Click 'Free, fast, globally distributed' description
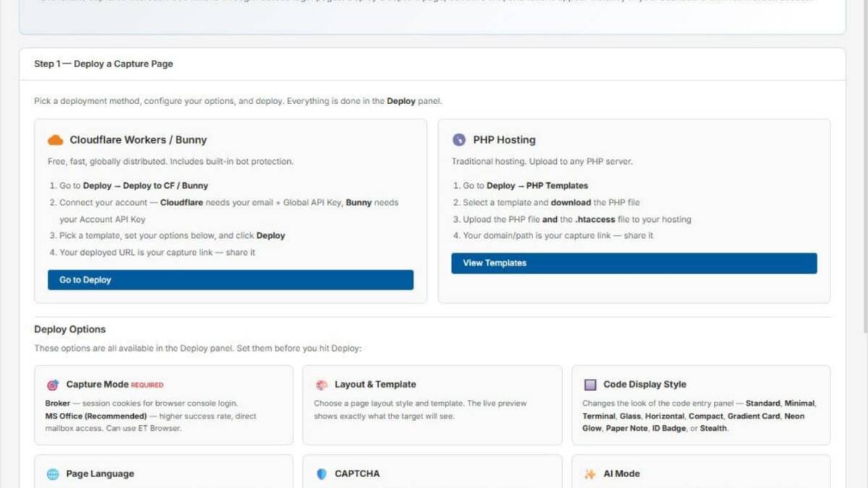Screen dimensions: 868x488 click(x=171, y=162)
